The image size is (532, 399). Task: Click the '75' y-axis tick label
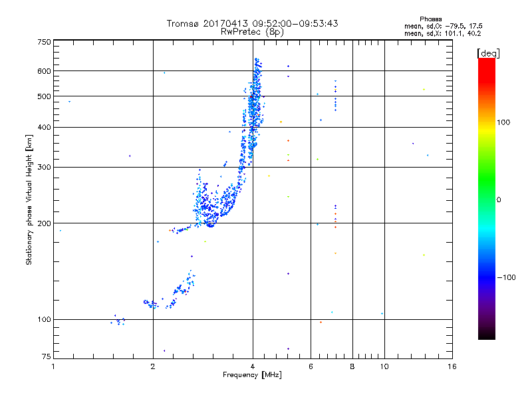[x=47, y=356]
